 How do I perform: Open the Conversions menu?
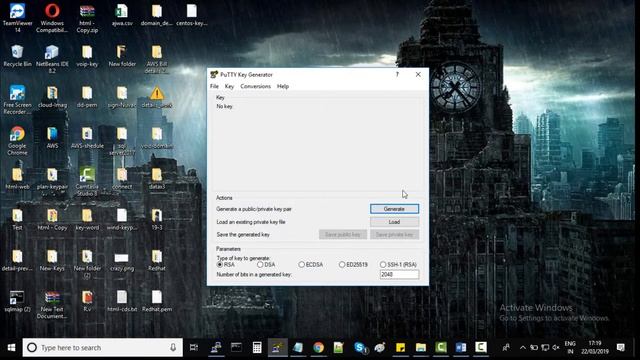click(256, 86)
